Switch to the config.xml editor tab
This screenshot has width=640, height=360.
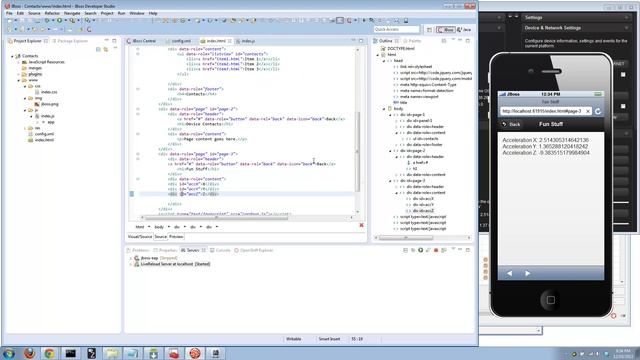tap(179, 41)
